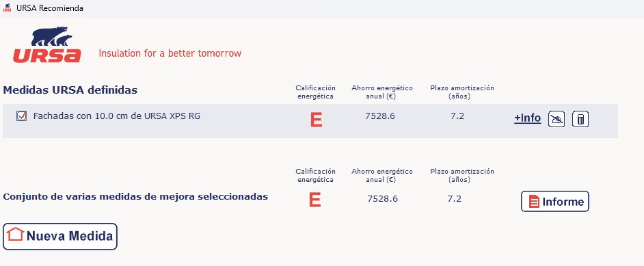644x266 pixels.
Task: Uncheck the Fachadas con 10.0 cm checkbox
Action: coord(21,116)
